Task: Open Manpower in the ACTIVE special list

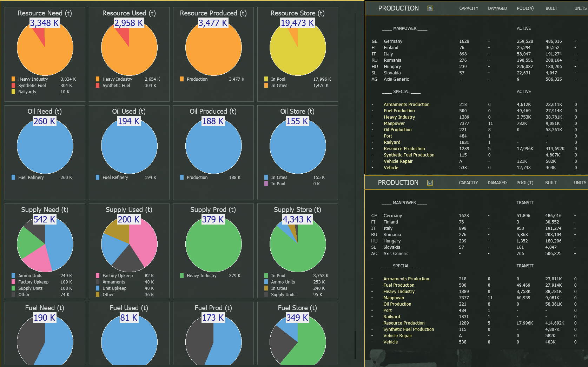Action: 394,124
